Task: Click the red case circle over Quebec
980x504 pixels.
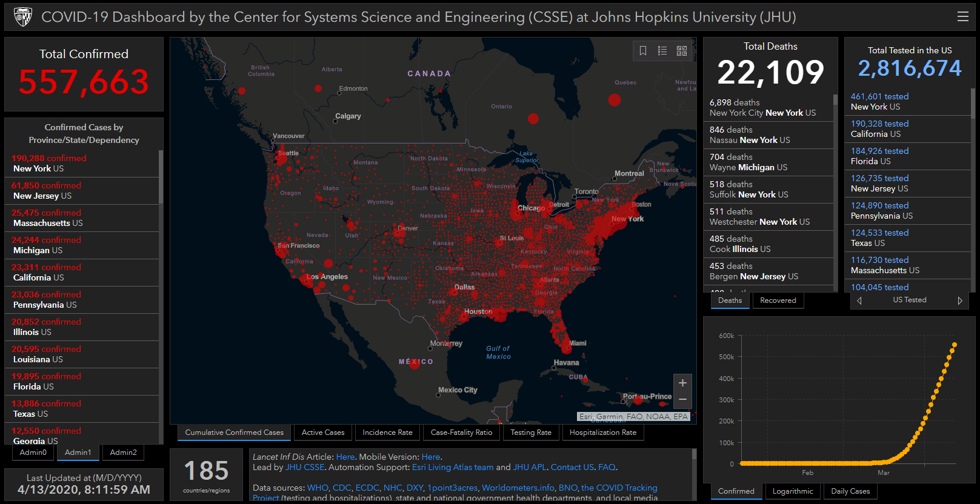Action: pos(615,100)
